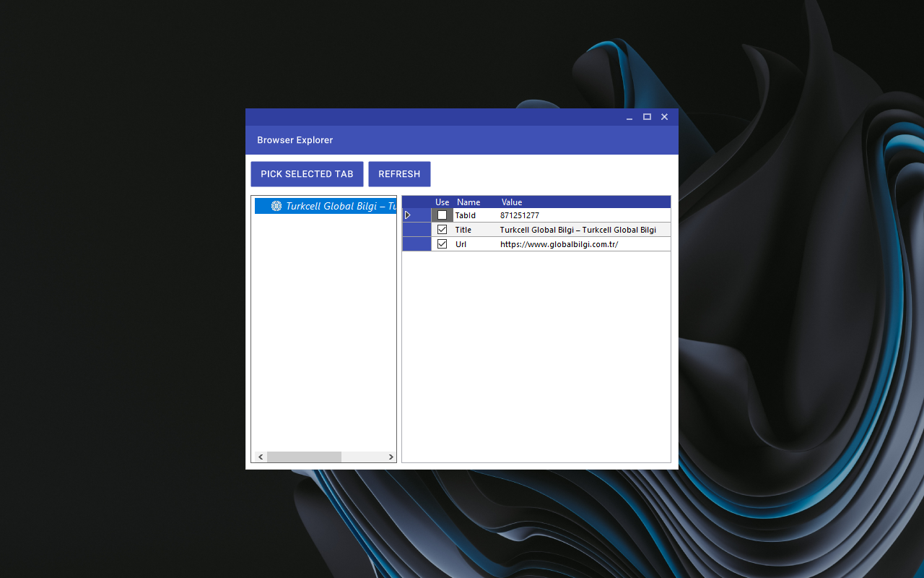
Task: Select the Url value https://www.globalbilgi.com.tr/
Action: tap(559, 244)
